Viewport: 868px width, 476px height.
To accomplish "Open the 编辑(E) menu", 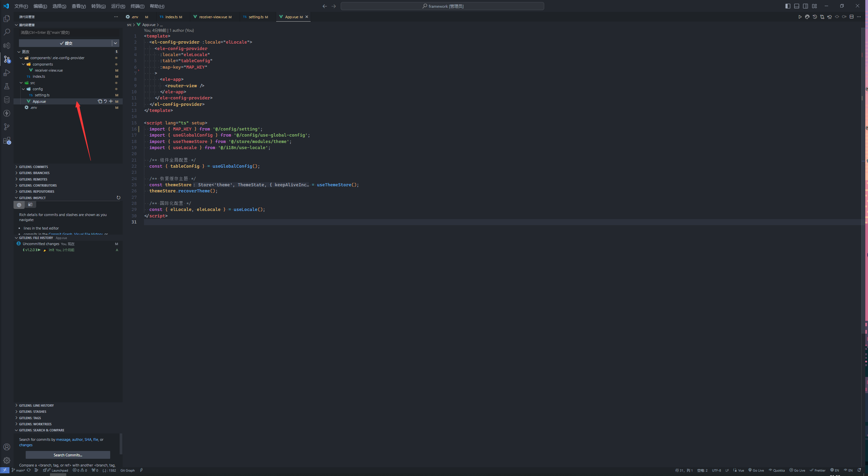I will pyautogui.click(x=40, y=6).
